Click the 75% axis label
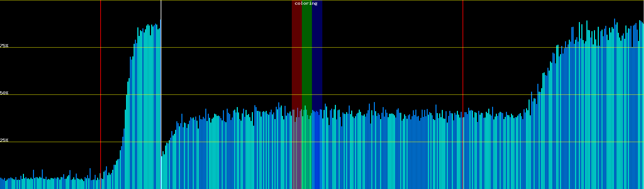Screen dimensions: 644x189 pos(4,46)
